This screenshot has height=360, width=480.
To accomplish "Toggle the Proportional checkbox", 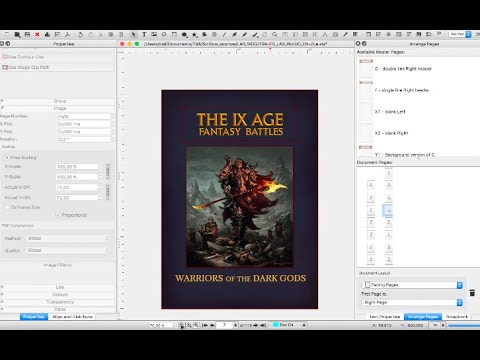I will (72, 215).
